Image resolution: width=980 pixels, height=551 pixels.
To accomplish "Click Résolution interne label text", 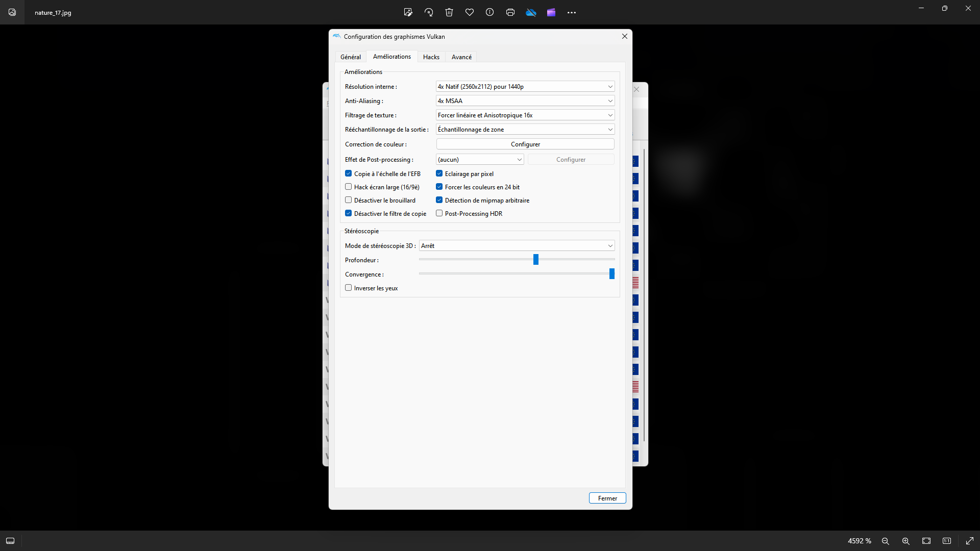I will coord(371,87).
